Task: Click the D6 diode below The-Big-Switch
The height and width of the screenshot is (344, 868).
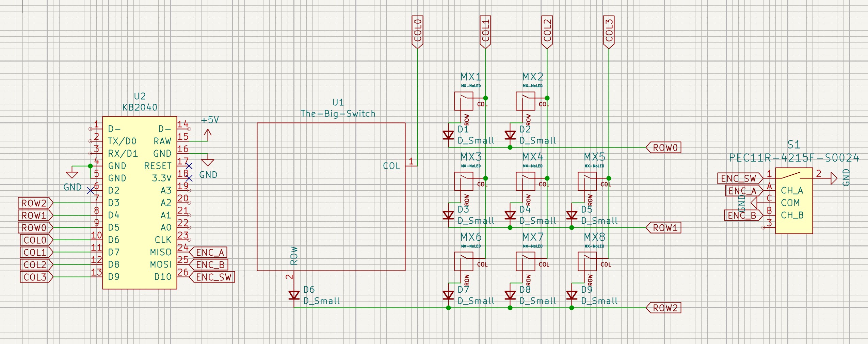Action: pyautogui.click(x=294, y=295)
